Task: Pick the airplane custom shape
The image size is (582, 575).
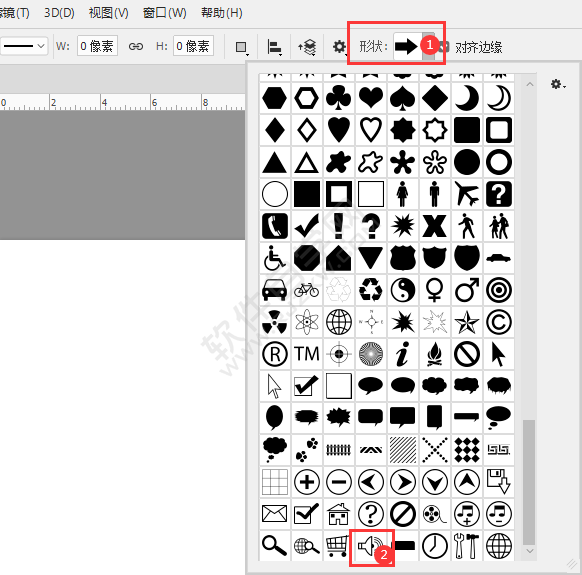Action: pos(467,193)
